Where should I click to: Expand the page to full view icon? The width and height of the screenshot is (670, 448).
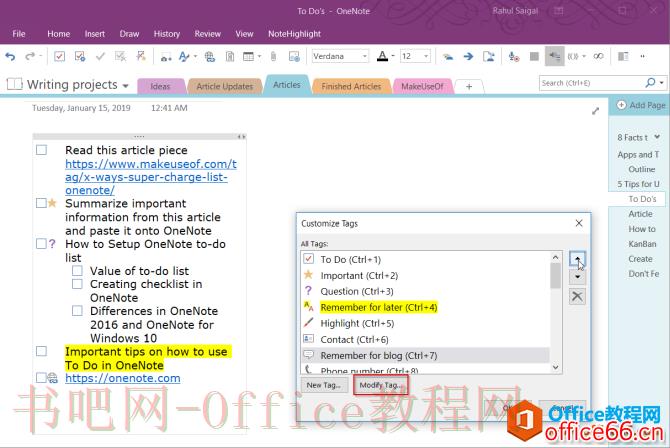coord(595,111)
